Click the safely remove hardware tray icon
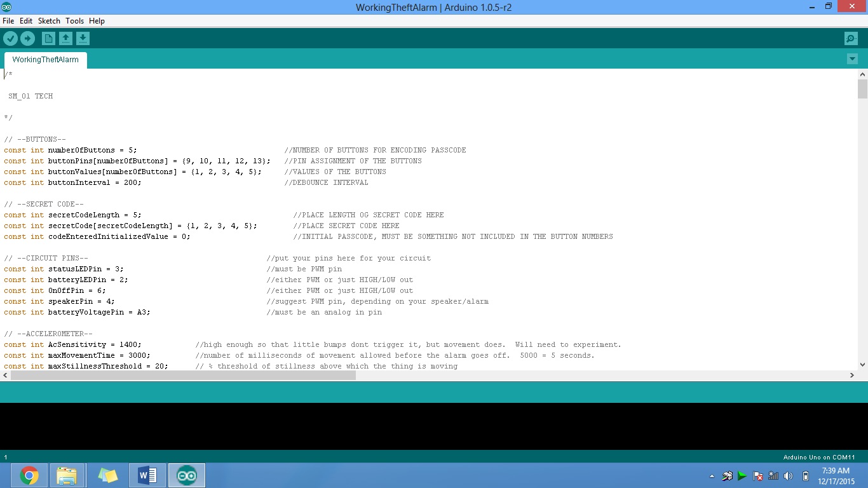The image size is (868, 488). [x=727, y=476]
